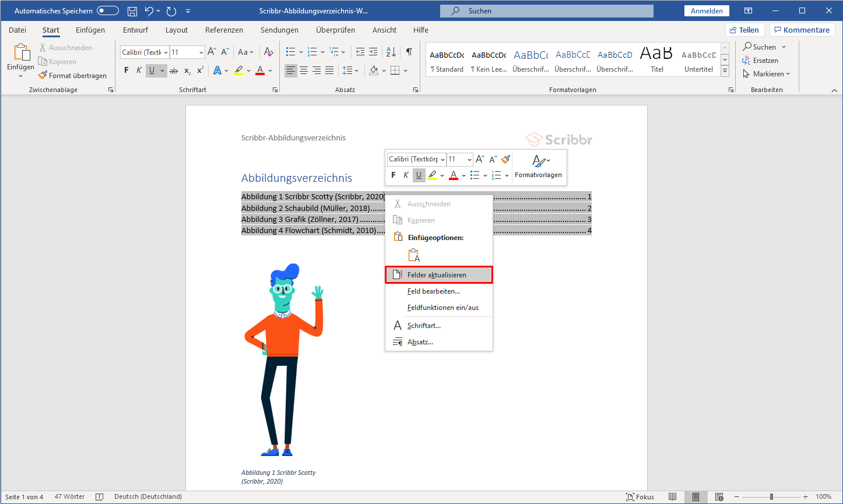Expand the Formatvorlagen styles gallery
This screenshot has width=843, height=504.
click(725, 71)
